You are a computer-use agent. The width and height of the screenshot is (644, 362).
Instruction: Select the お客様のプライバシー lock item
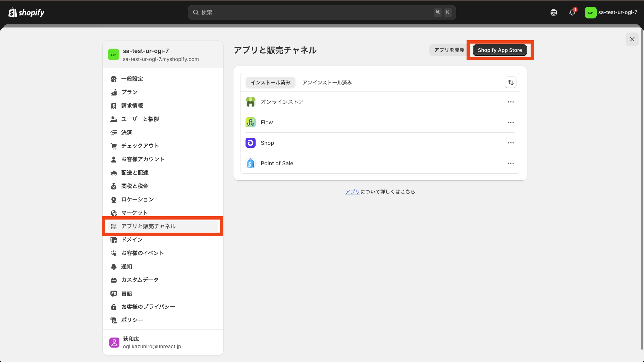click(x=148, y=306)
